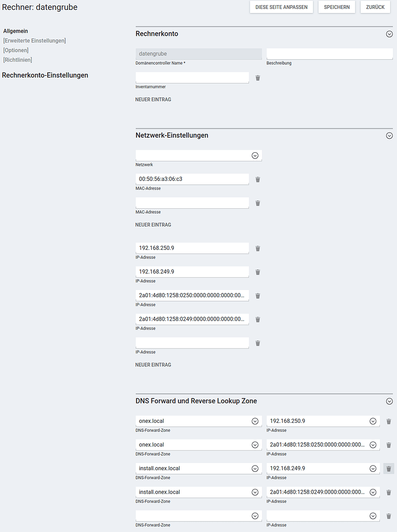397x532 pixels.
Task: Delete the onex.local zone with 192.168.250.9
Action: (389, 421)
